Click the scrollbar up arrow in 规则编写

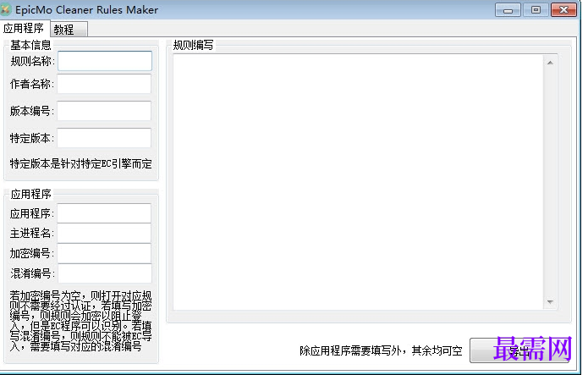coord(550,63)
